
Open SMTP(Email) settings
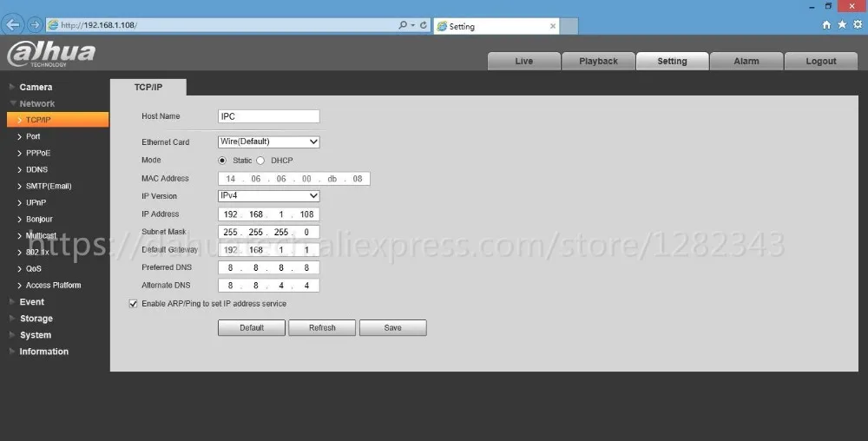(x=48, y=186)
